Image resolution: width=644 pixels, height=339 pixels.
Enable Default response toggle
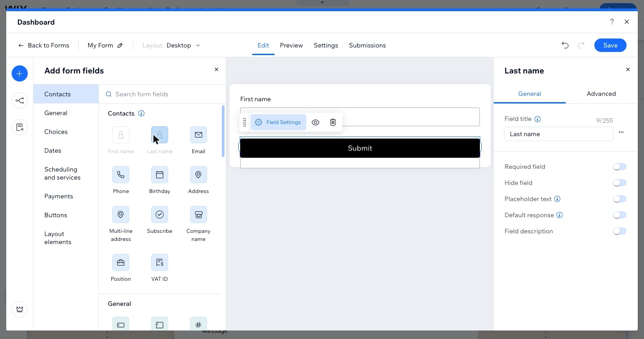coord(620,215)
